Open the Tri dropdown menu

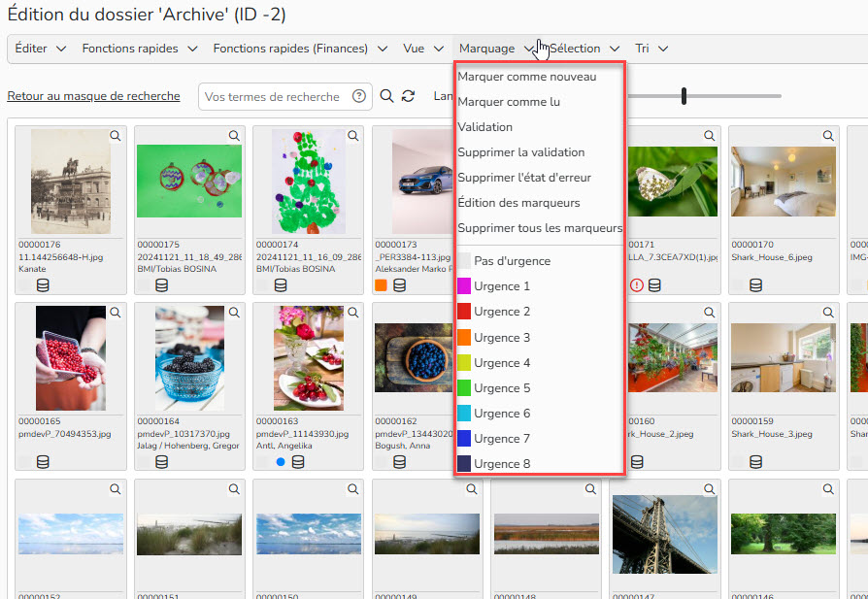(x=651, y=49)
